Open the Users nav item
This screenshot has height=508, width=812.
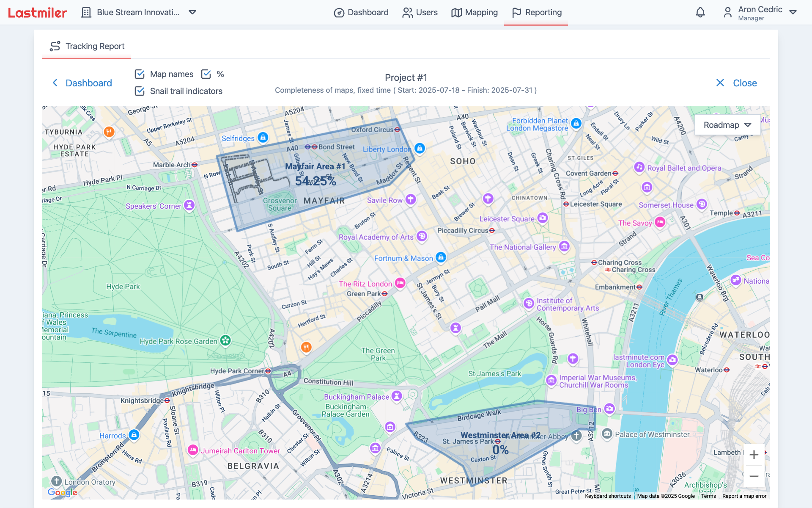420,12
